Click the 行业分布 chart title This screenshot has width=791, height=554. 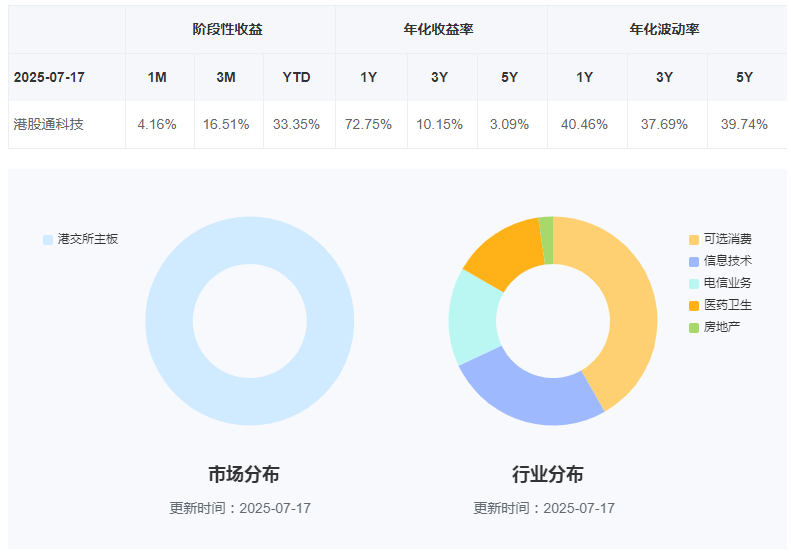point(548,474)
